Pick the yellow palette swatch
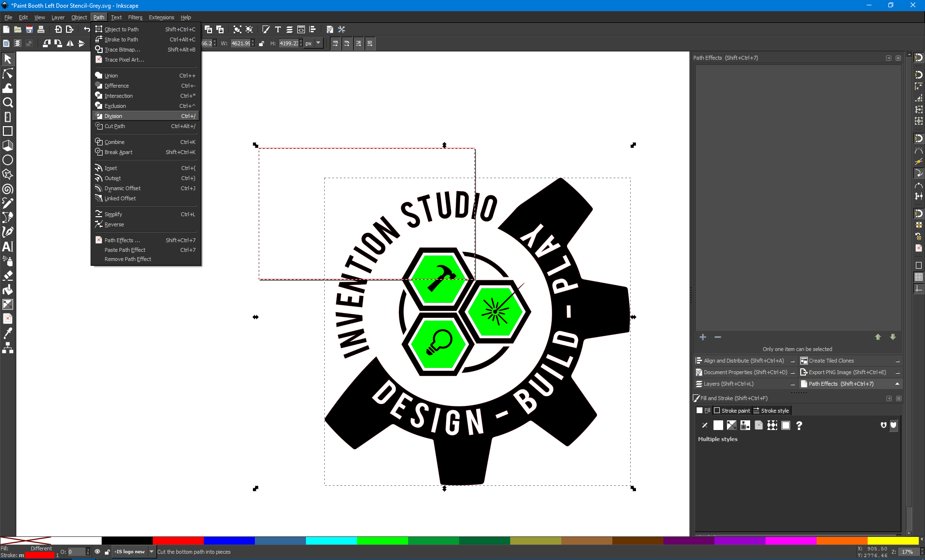925x560 pixels. [x=893, y=541]
